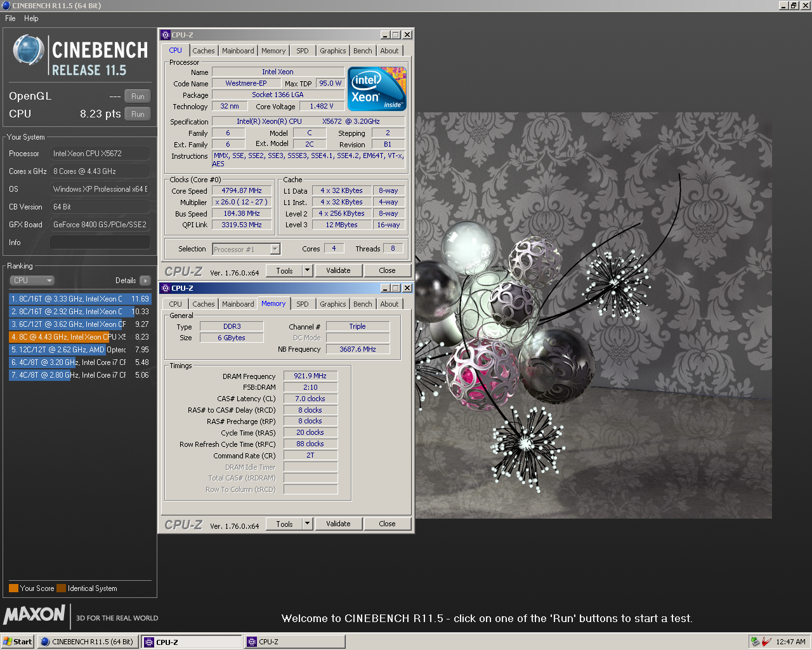812x650 pixels.
Task: Click the first system tray icon
Action: point(755,642)
